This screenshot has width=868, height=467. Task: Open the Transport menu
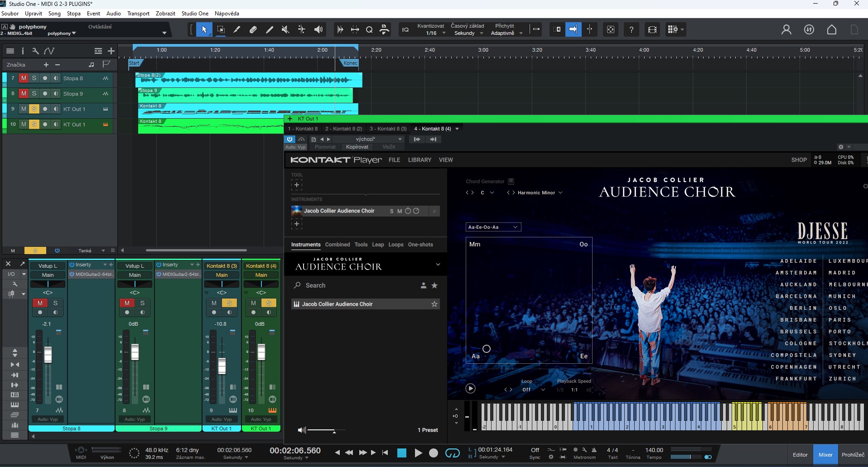[138, 14]
